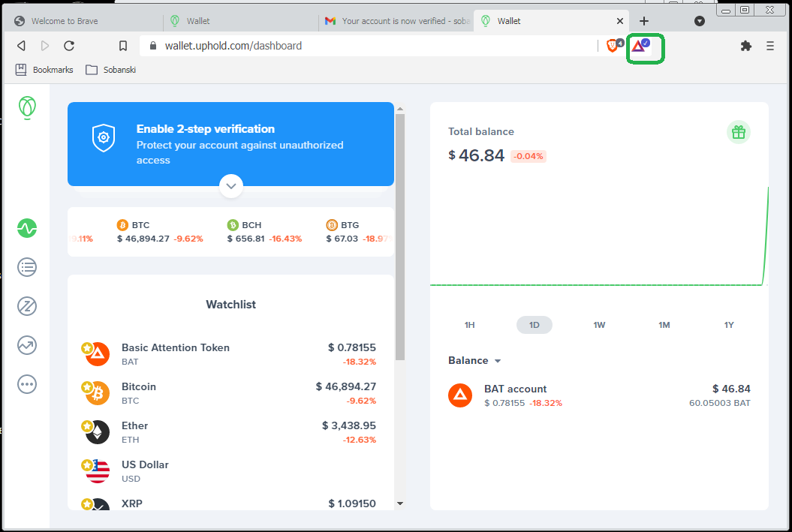This screenshot has width=792, height=532.
Task: Select the 1H chart range
Action: point(470,325)
